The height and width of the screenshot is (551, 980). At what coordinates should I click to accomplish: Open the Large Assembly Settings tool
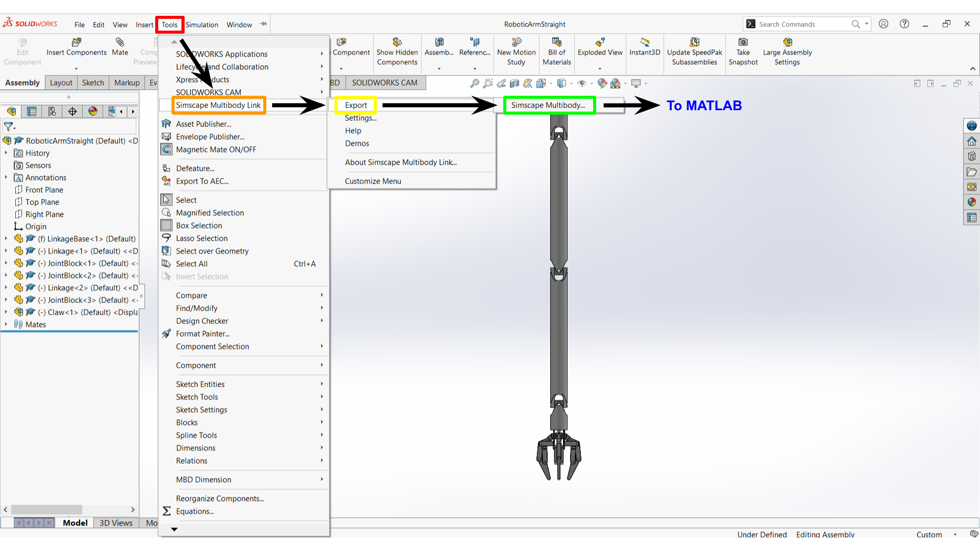pos(787,42)
